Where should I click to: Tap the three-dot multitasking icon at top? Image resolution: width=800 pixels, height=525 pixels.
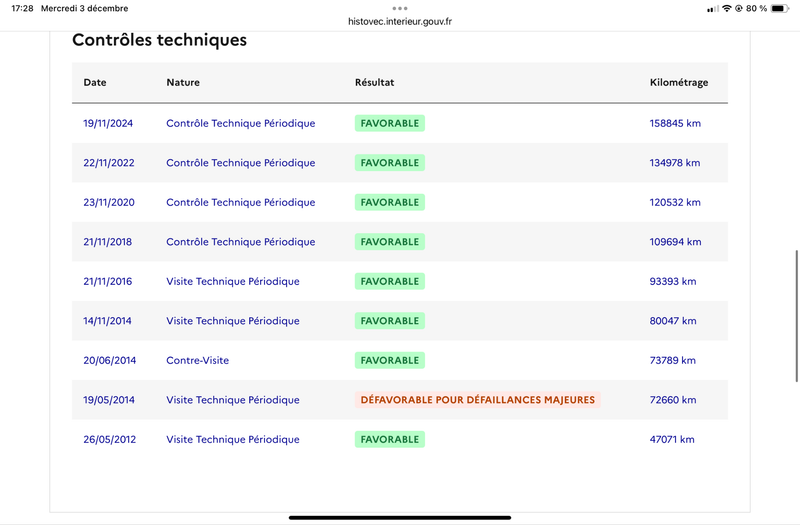(x=400, y=8)
